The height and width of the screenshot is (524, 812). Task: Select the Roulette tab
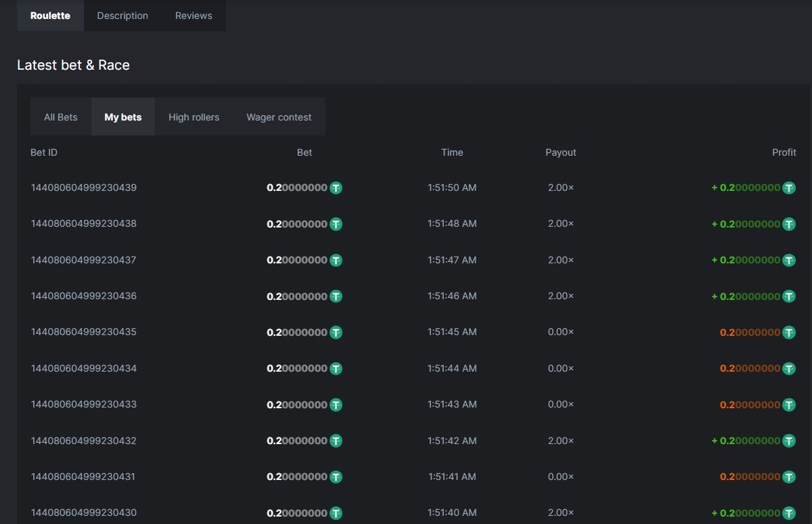50,16
